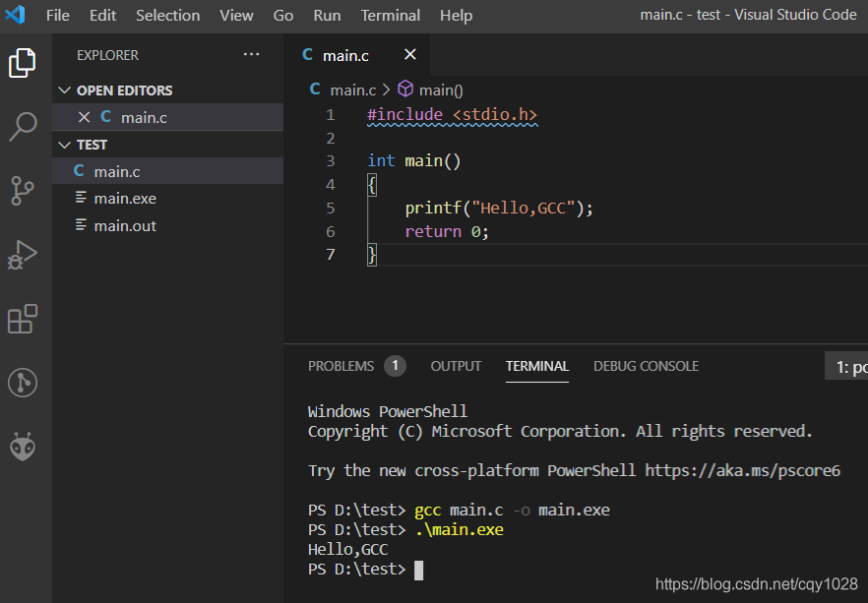Open the Source Control view

tap(22, 191)
